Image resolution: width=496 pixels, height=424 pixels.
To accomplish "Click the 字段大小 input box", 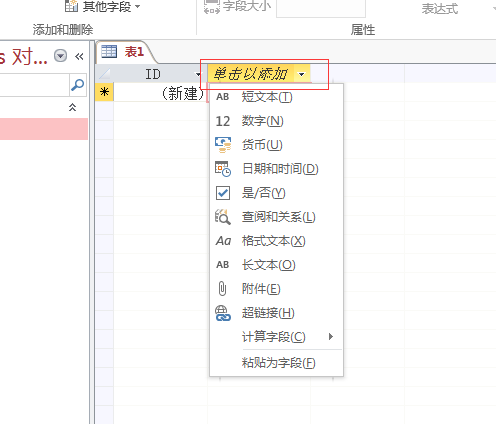I will click(x=321, y=7).
